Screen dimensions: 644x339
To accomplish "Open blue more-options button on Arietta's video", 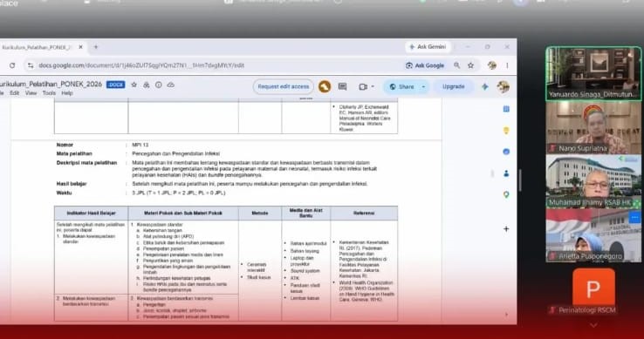I will click(x=635, y=217).
